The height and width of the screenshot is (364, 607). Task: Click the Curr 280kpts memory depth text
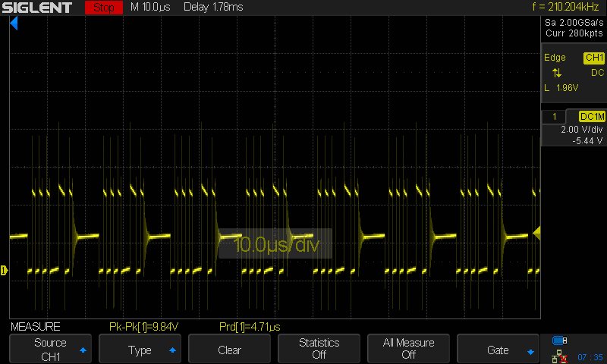pyautogui.click(x=574, y=33)
